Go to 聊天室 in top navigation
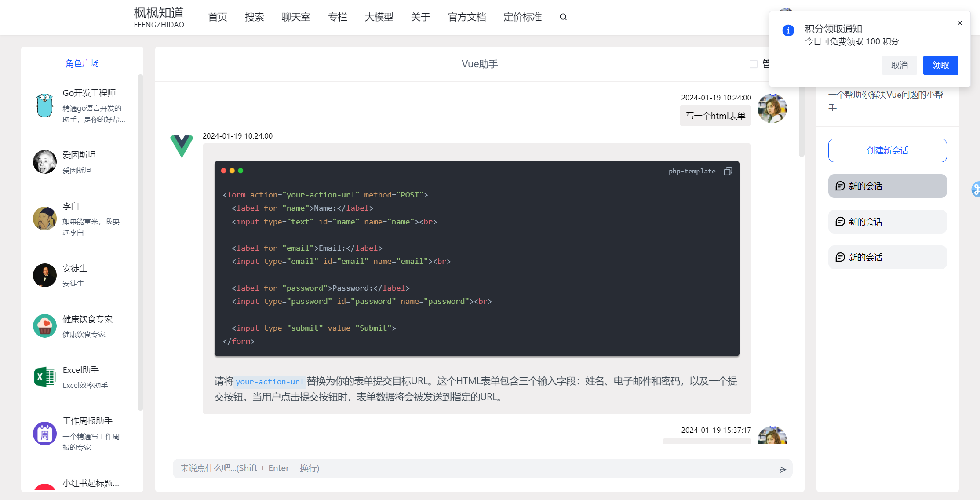This screenshot has width=980, height=500. (296, 17)
